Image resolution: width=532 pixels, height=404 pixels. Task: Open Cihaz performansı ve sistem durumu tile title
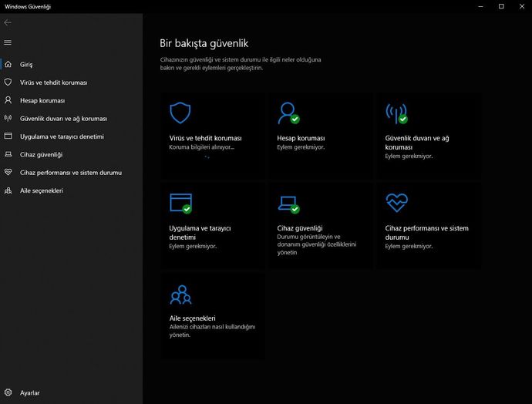click(x=426, y=233)
